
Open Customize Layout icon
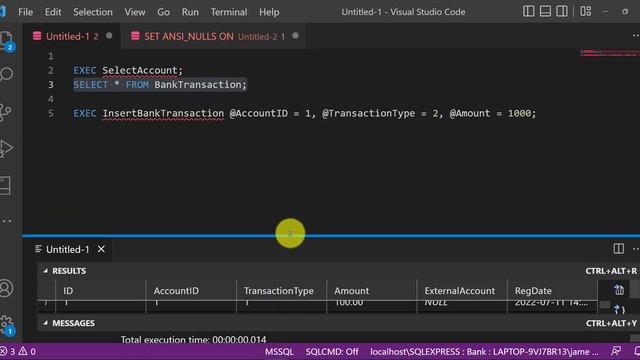click(586, 11)
